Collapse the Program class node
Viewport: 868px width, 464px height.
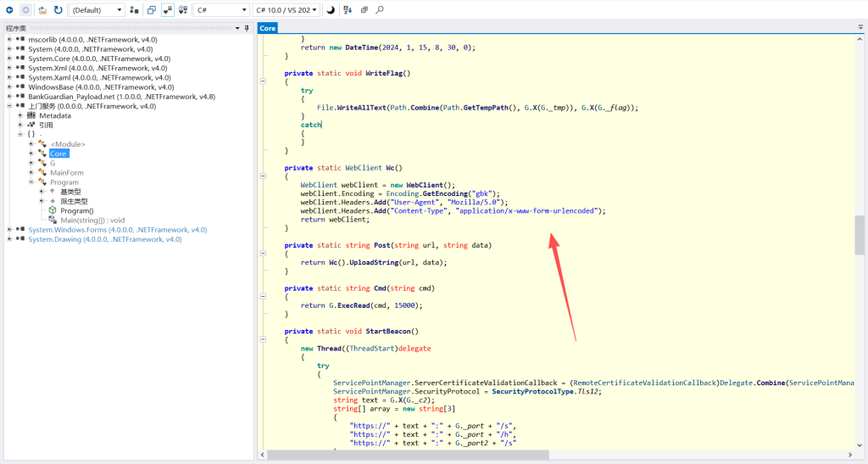point(31,182)
